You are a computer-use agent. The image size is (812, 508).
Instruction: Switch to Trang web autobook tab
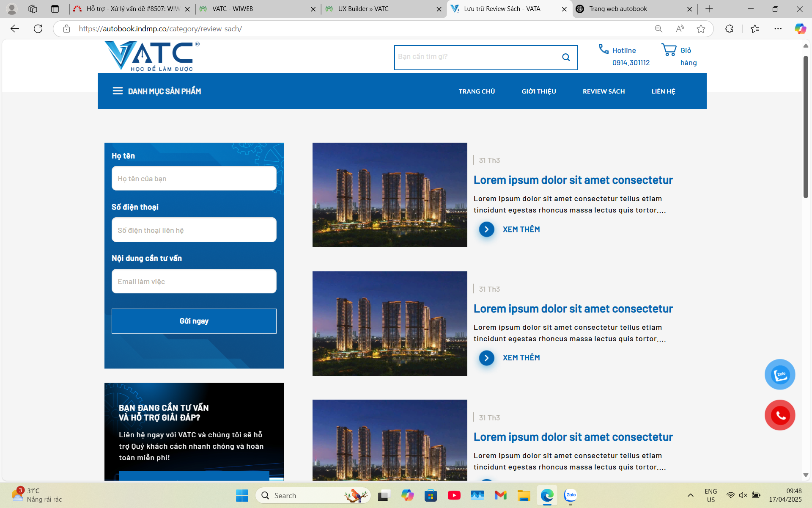pyautogui.click(x=634, y=9)
